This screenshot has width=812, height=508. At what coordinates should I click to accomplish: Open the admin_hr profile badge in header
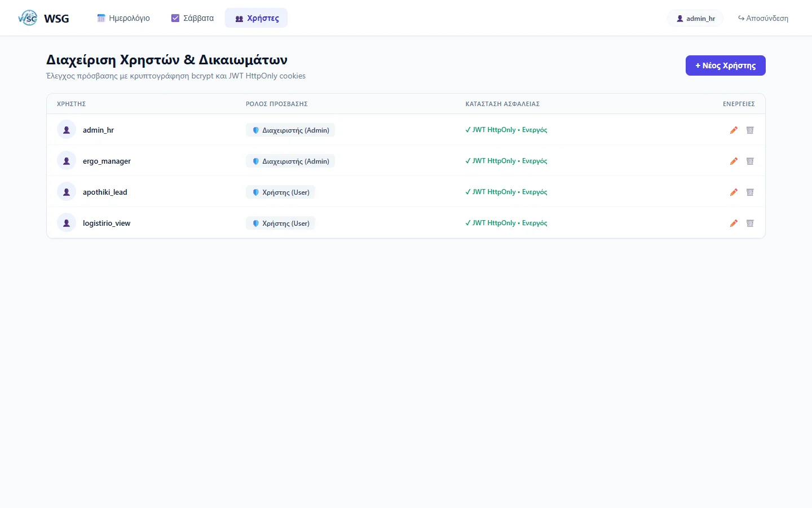tap(695, 18)
